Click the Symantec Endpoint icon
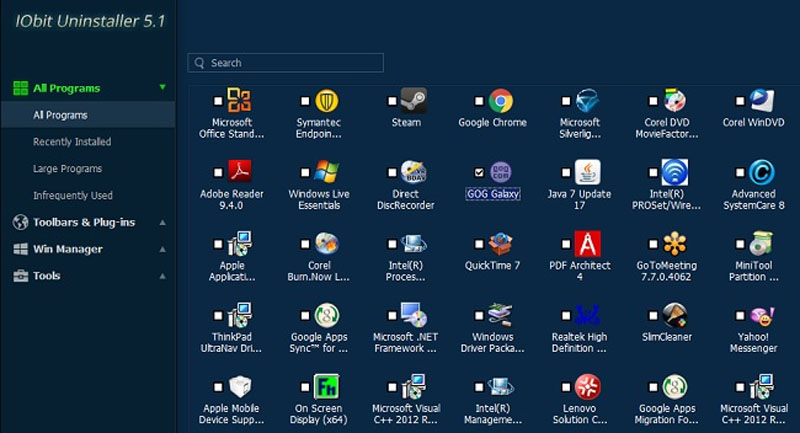Viewport: 800px width, 433px height. 327,100
